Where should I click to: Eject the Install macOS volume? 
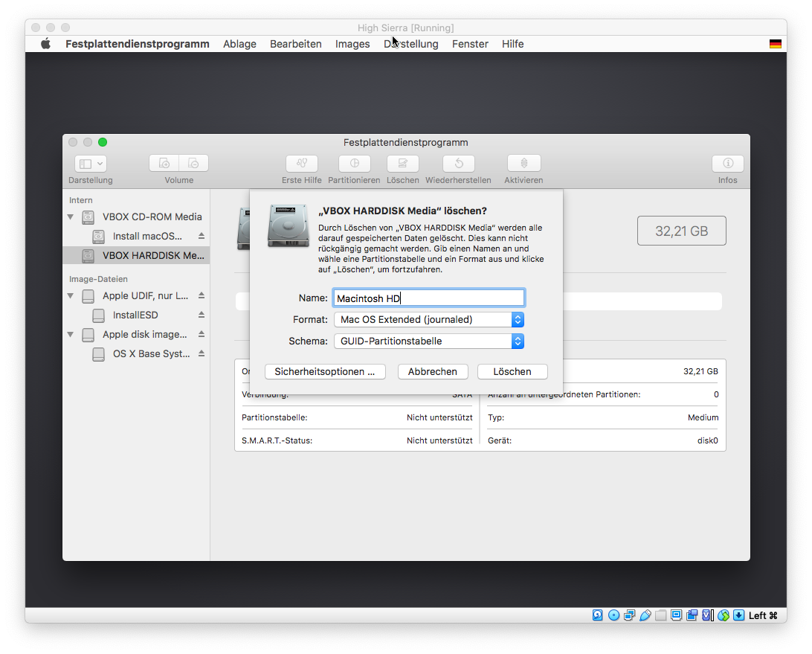tap(201, 236)
